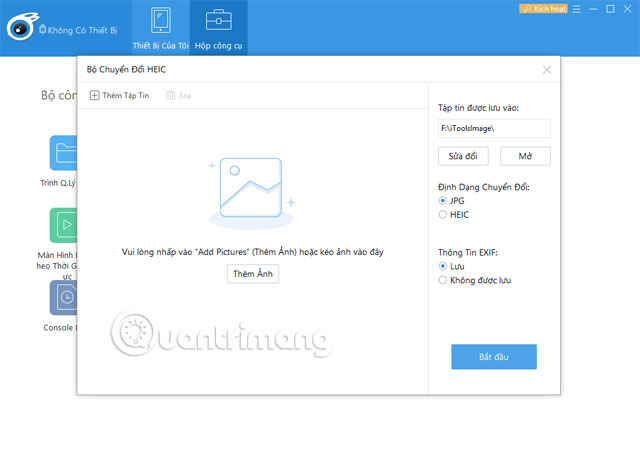Image resolution: width=640 pixels, height=450 pixels.
Task: Click the iTools eye logo
Action: [x=22, y=27]
